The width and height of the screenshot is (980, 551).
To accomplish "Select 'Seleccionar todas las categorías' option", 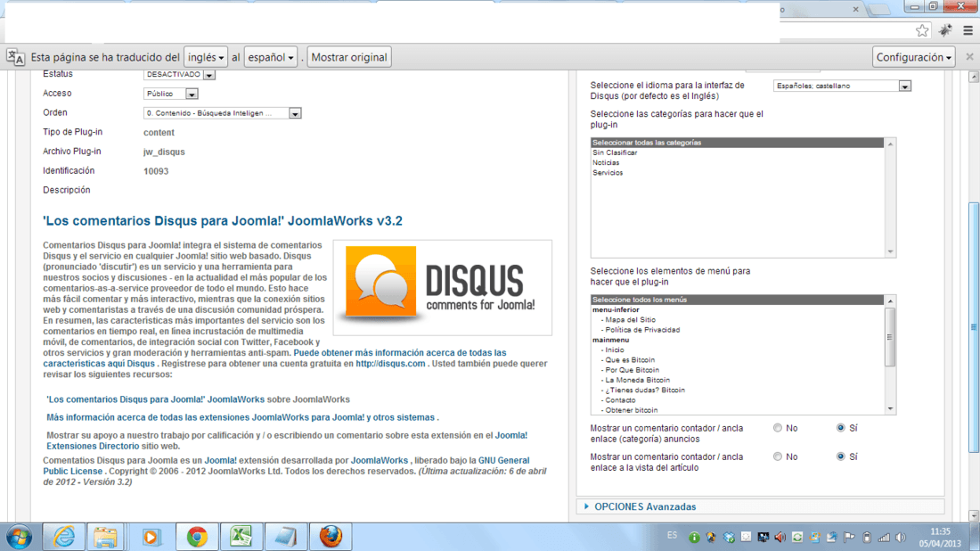I will point(738,143).
